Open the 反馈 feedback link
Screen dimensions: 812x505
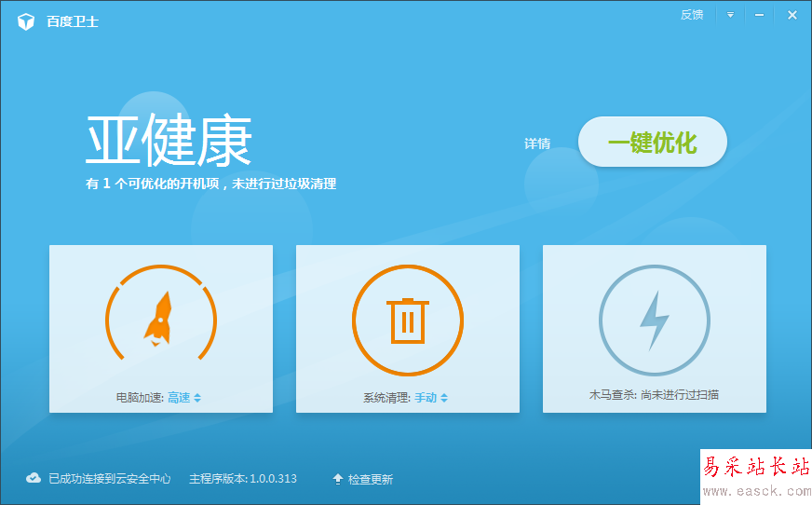coord(692,15)
